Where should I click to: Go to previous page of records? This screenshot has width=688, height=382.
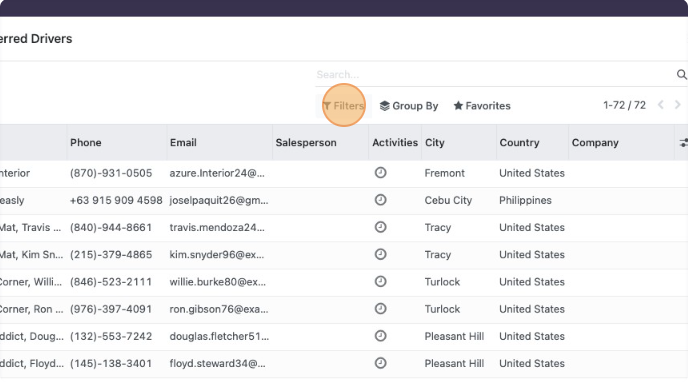coord(661,105)
